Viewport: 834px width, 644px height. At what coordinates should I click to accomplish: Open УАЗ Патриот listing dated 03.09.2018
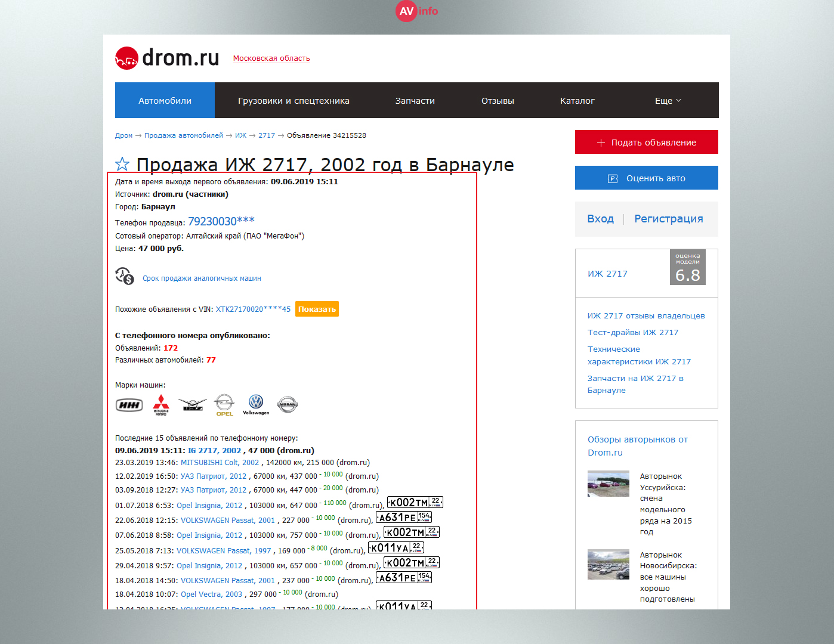(214, 490)
